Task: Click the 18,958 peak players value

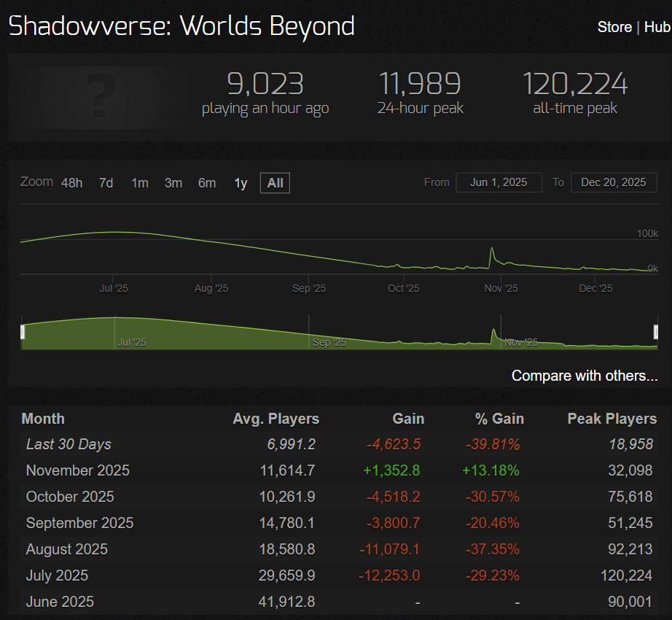Action: (631, 444)
